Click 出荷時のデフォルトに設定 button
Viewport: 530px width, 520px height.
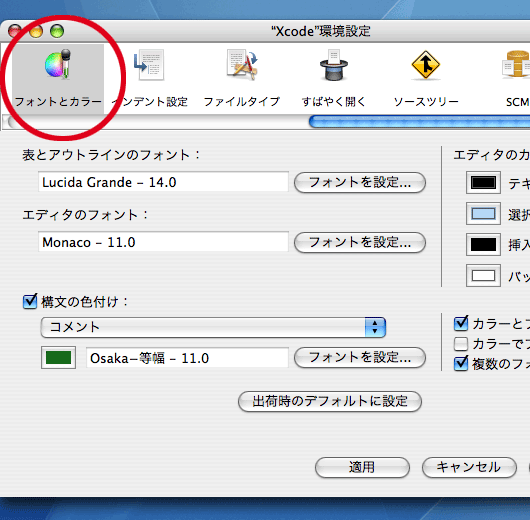pyautogui.click(x=330, y=402)
